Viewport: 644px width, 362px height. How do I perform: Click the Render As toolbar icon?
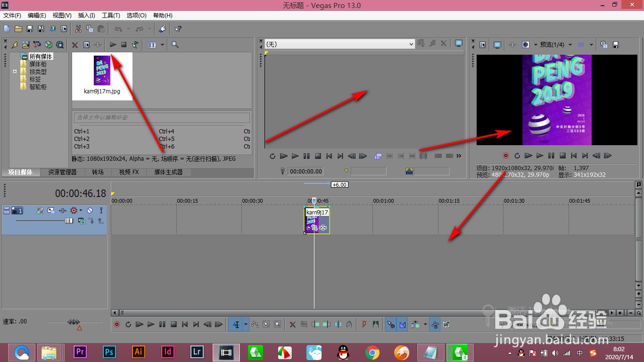point(52,29)
